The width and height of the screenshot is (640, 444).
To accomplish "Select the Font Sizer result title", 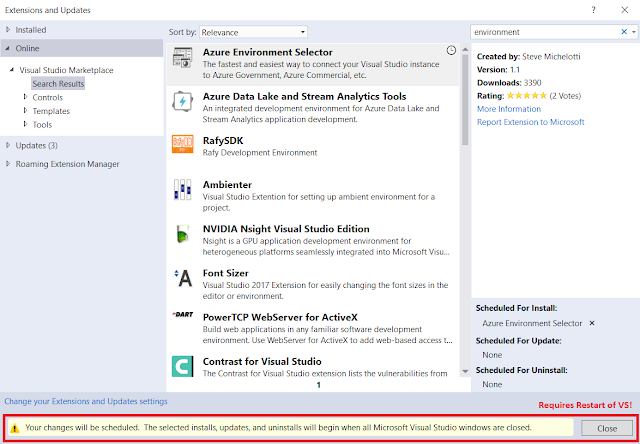I will [x=226, y=273].
